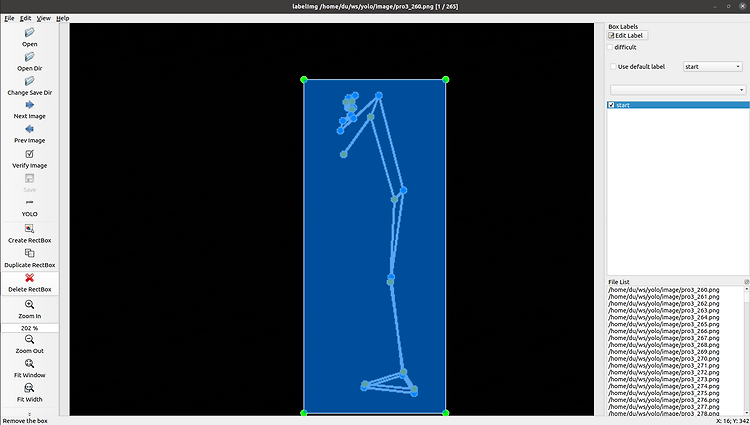The width and height of the screenshot is (750, 425).
Task: Open the Help menu
Action: point(63,18)
